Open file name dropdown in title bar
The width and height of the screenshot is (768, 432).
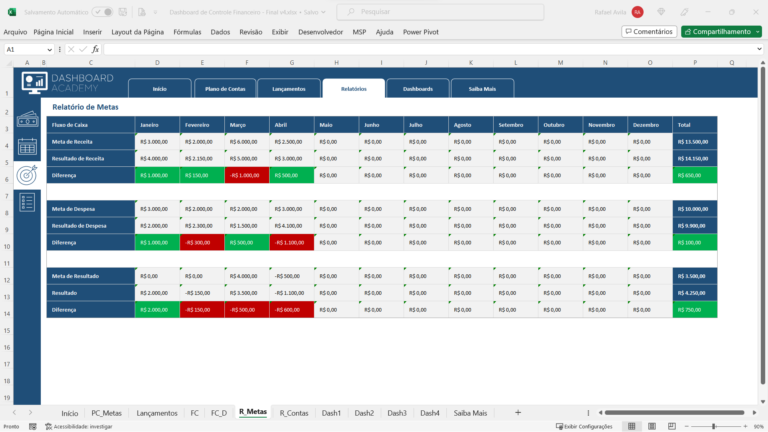(x=323, y=12)
